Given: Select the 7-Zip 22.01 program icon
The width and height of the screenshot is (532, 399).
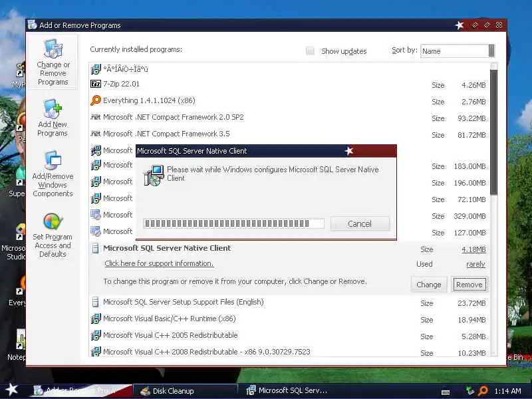Looking at the screenshot, I should click(96, 84).
